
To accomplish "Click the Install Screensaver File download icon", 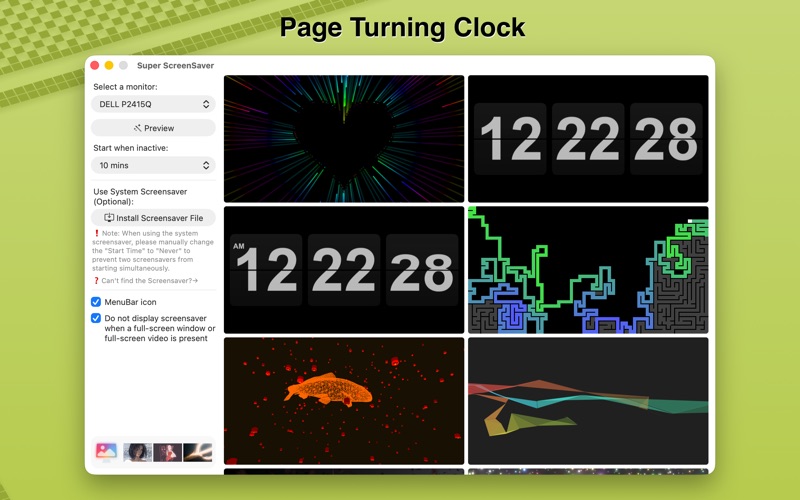I will [x=109, y=218].
